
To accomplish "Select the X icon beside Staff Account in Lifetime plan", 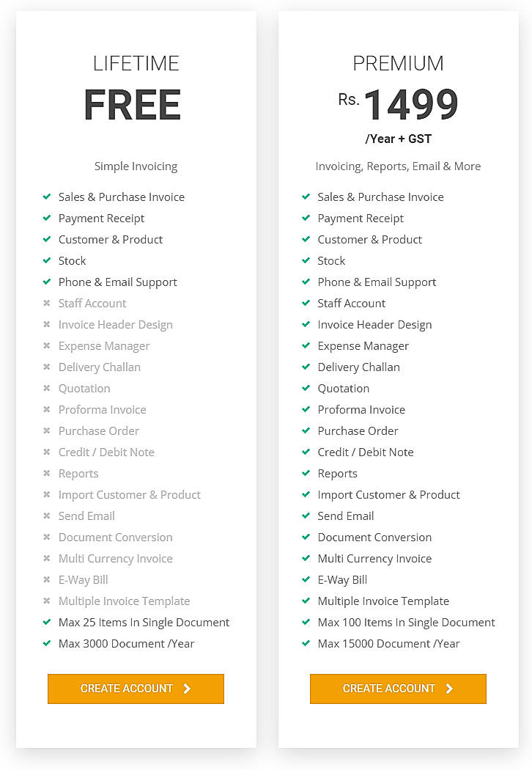I will click(x=45, y=303).
